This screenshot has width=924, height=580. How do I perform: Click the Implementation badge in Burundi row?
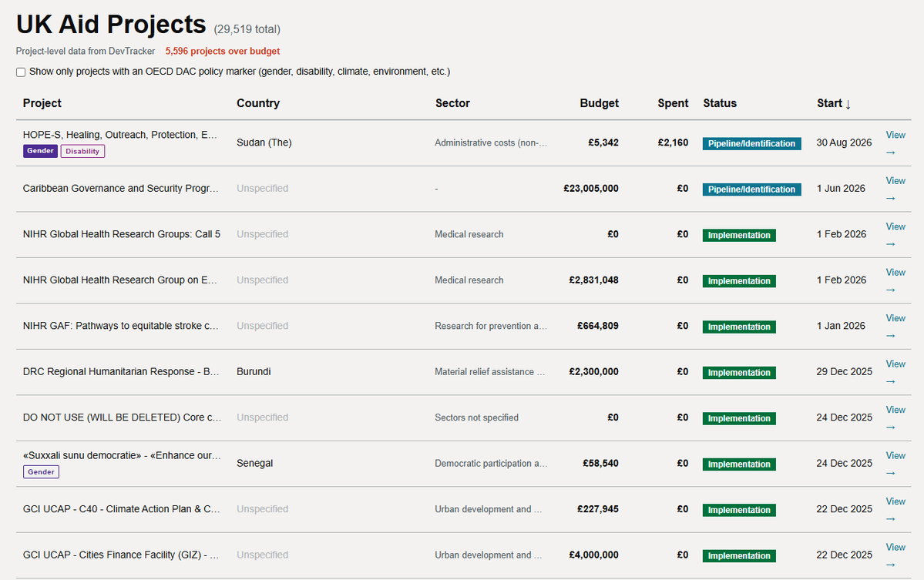[739, 373]
